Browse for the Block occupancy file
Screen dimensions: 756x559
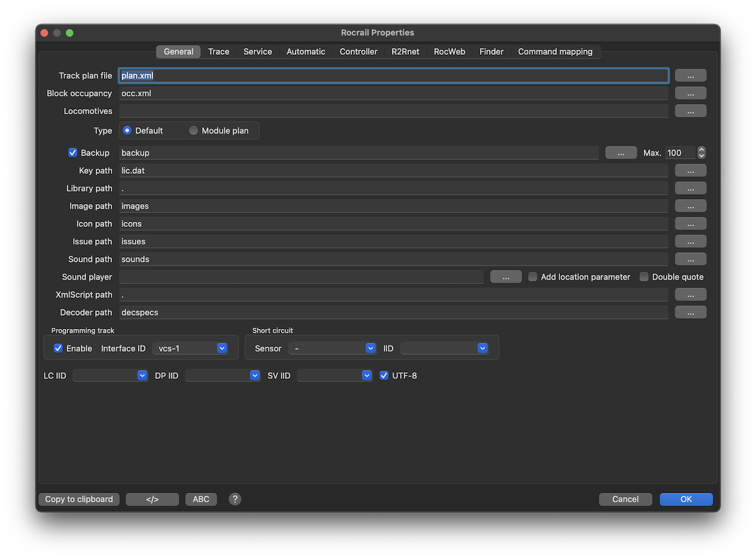690,93
